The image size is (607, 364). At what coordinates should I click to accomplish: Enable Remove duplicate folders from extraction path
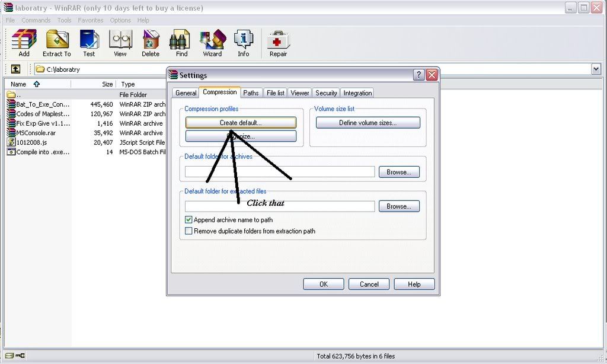coord(189,231)
